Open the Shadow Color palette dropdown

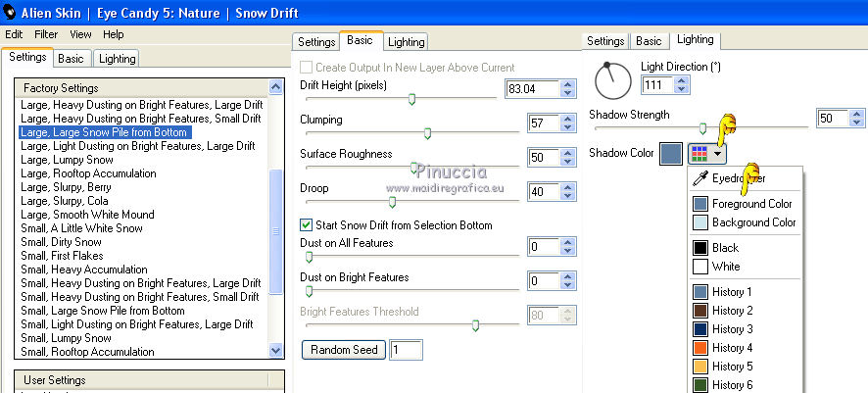point(707,154)
